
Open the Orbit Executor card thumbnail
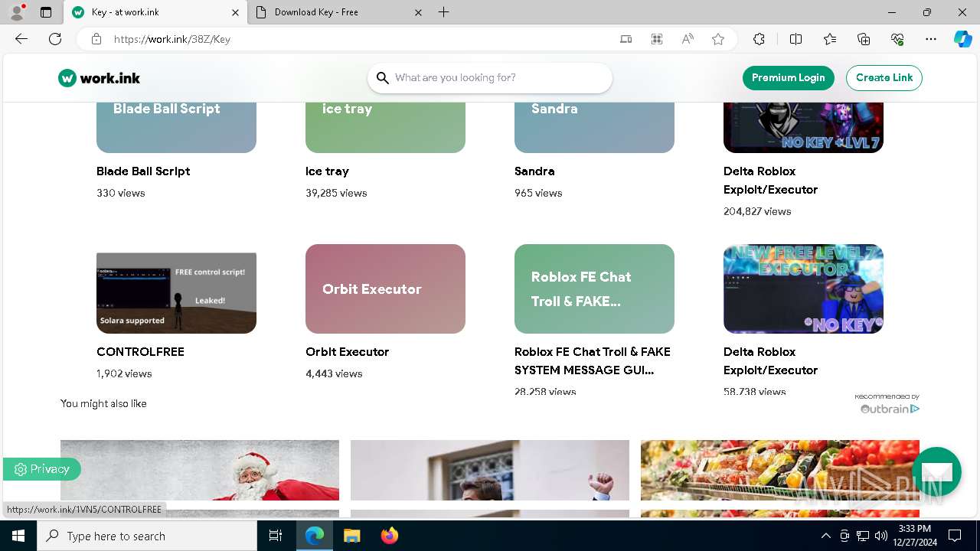[x=385, y=289]
